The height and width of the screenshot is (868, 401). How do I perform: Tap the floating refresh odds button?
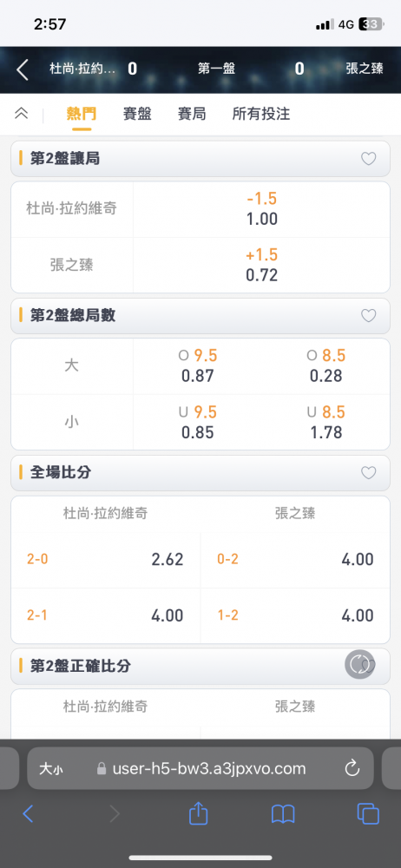coord(360,664)
